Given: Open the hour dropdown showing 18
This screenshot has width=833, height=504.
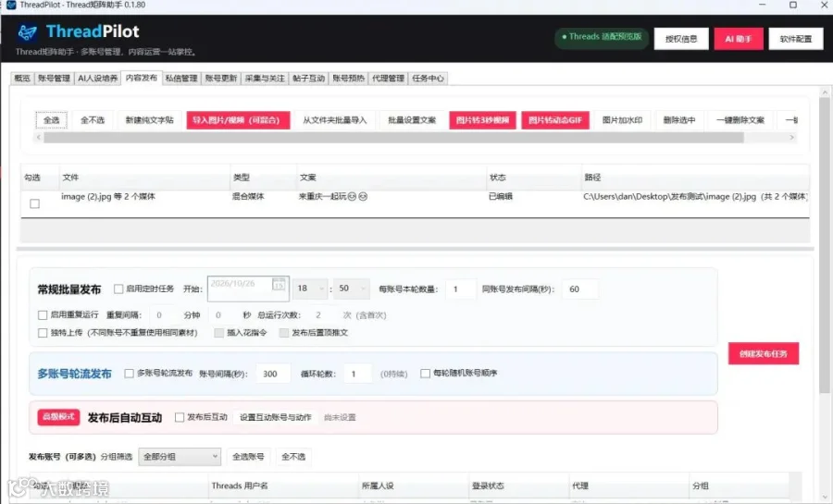Looking at the screenshot, I should click(310, 289).
